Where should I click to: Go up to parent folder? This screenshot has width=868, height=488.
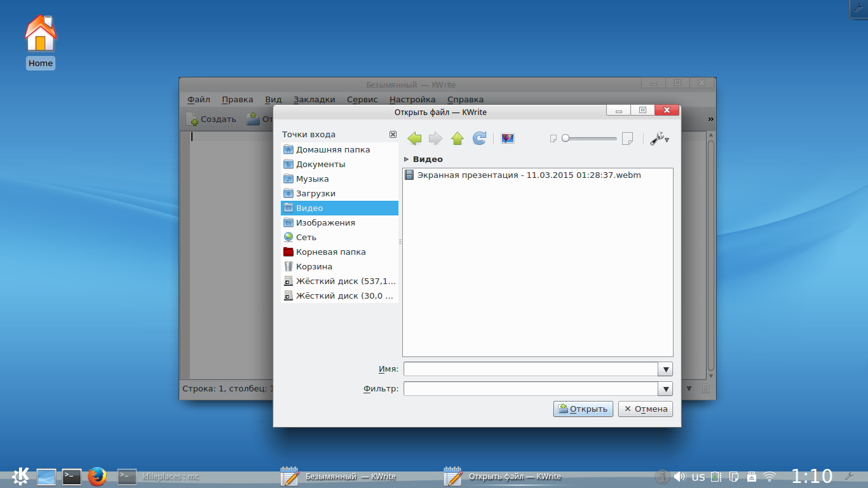[x=458, y=139]
